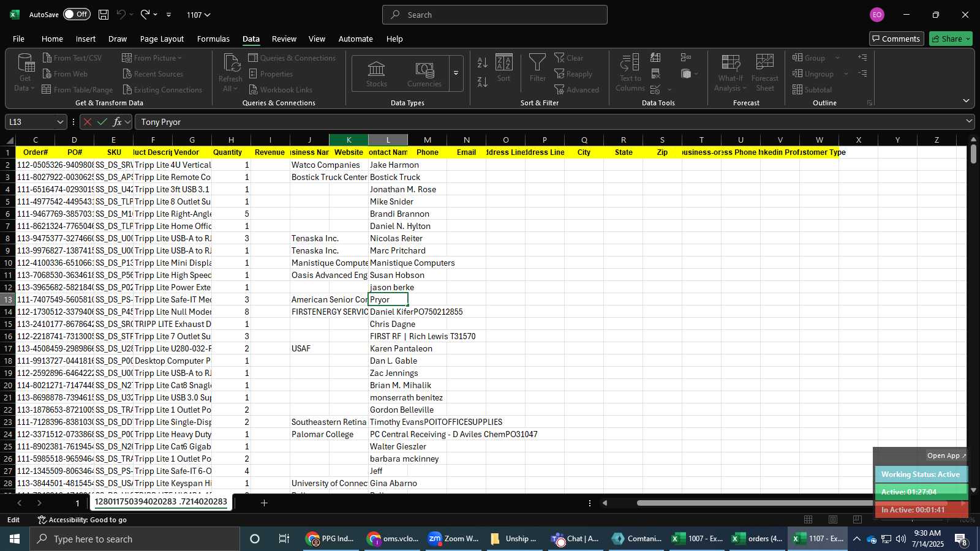Screen dimensions: 980x551
Task: Switch to the Home tab
Action: point(52,39)
